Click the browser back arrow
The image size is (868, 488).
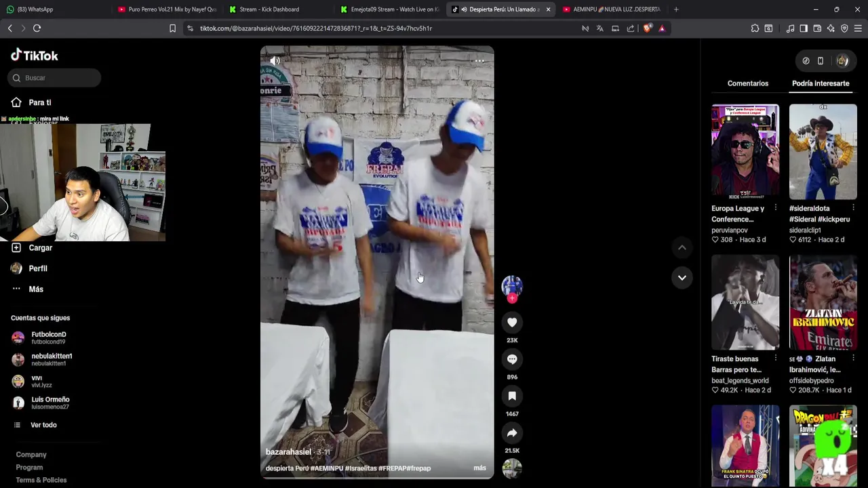point(9,28)
